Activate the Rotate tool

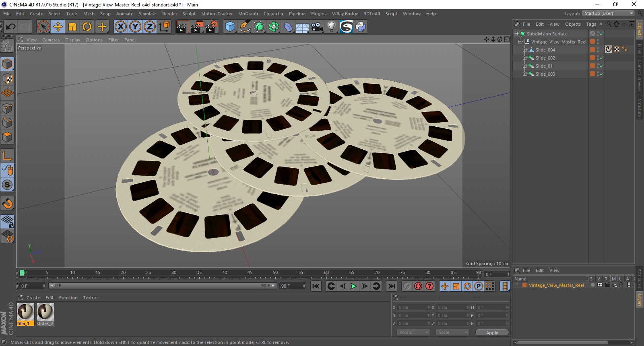[87, 27]
